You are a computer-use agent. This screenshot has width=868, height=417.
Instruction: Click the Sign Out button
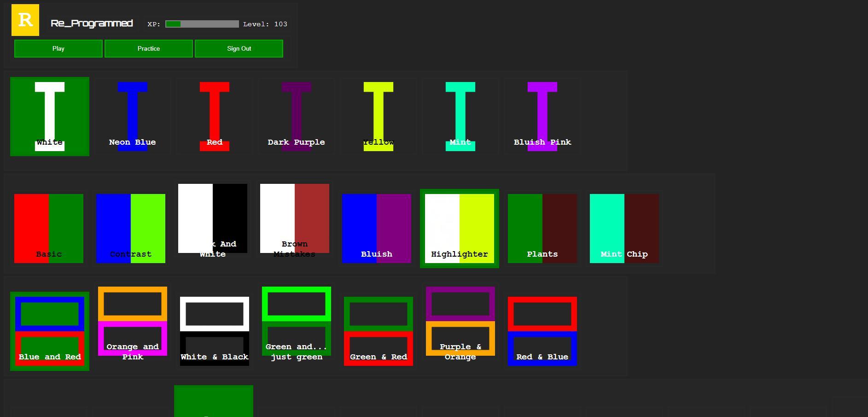tap(239, 48)
